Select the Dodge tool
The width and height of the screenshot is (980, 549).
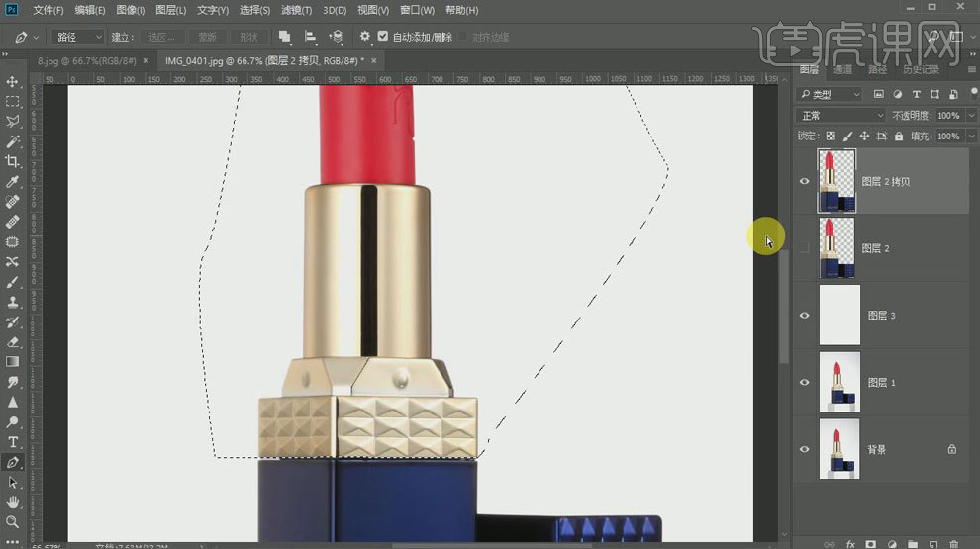point(12,421)
